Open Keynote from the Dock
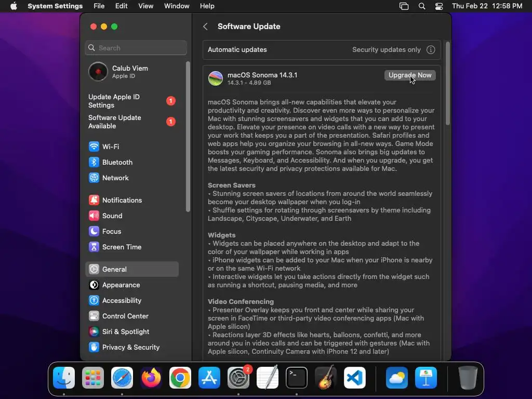The width and height of the screenshot is (532, 399). point(426,378)
